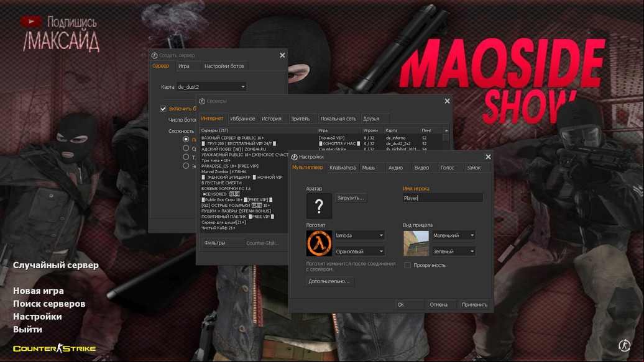Image resolution: width=644 pixels, height=362 pixels.
Task: Click the Создать сервер window title icon
Action: pos(154,55)
